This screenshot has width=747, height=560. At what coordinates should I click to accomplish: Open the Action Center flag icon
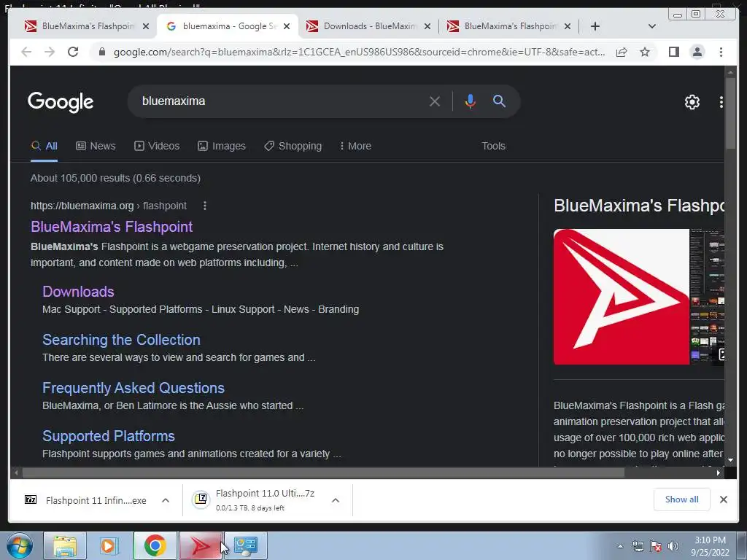click(x=656, y=547)
